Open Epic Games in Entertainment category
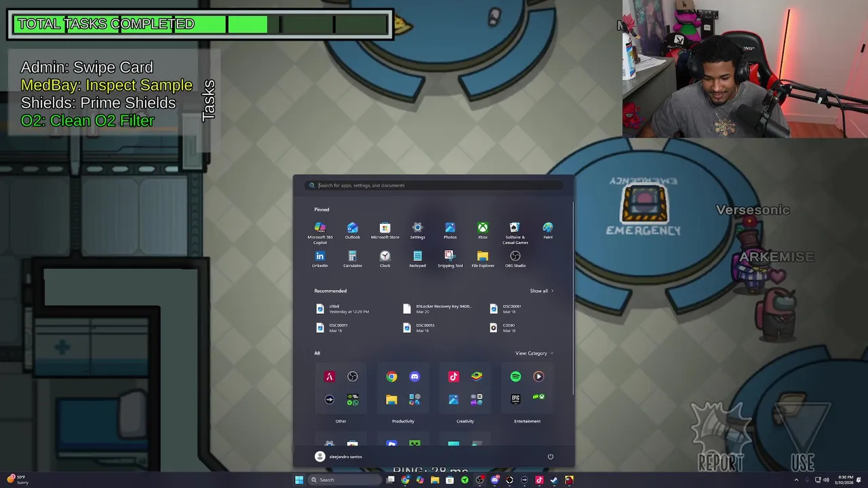The image size is (868, 488). 515,399
